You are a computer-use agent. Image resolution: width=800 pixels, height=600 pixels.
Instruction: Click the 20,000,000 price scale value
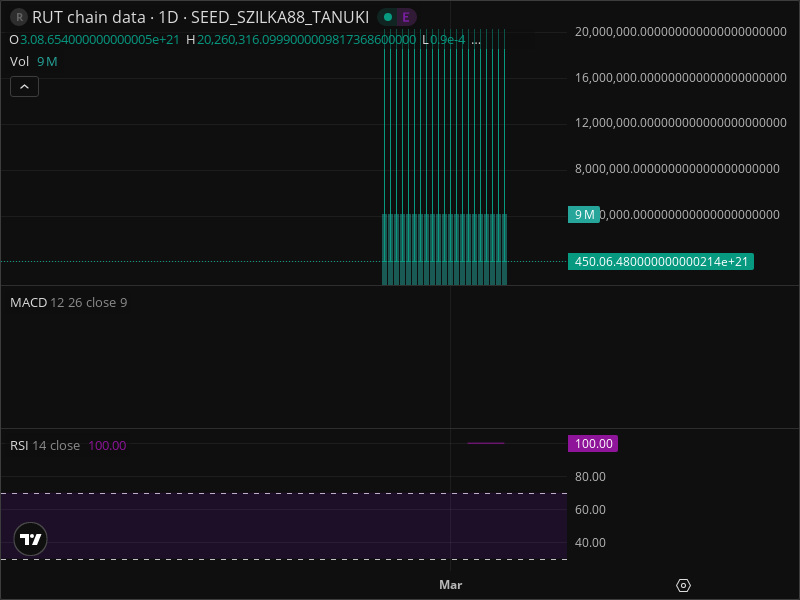[681, 32]
